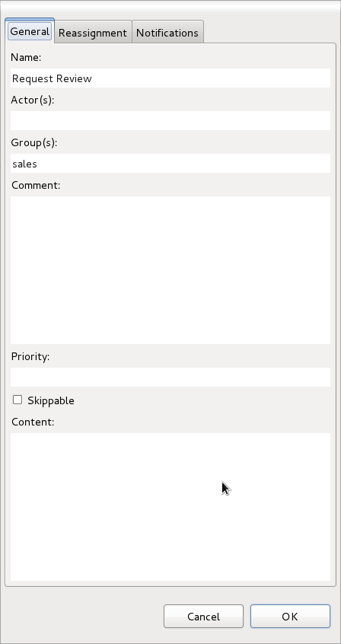Click into the empty Actor(s) field
The height and width of the screenshot is (644, 341).
point(170,121)
